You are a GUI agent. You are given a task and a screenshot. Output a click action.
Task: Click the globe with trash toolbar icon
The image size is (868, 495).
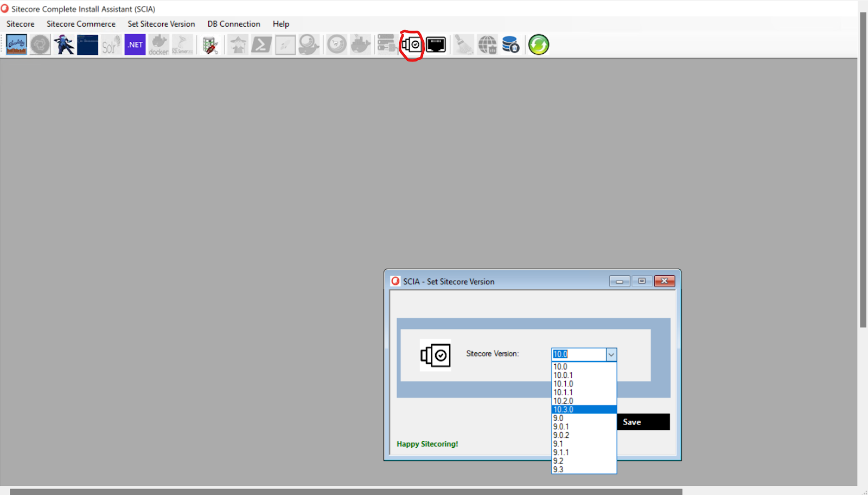coord(487,45)
